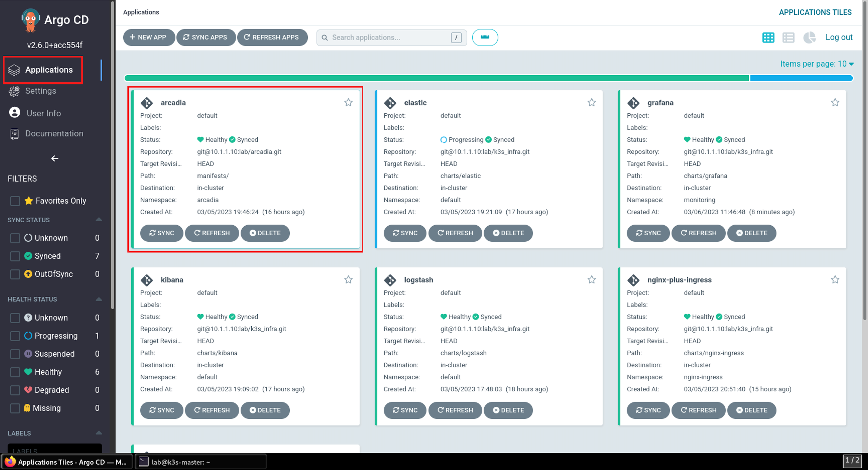Open arcadia git source icon
This screenshot has width=868, height=470.
(x=146, y=103)
